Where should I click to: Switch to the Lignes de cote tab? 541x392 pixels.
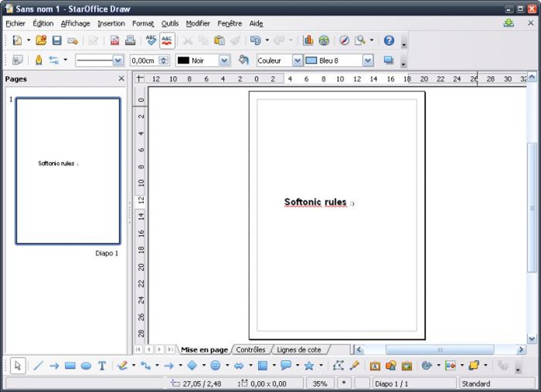pyautogui.click(x=299, y=350)
